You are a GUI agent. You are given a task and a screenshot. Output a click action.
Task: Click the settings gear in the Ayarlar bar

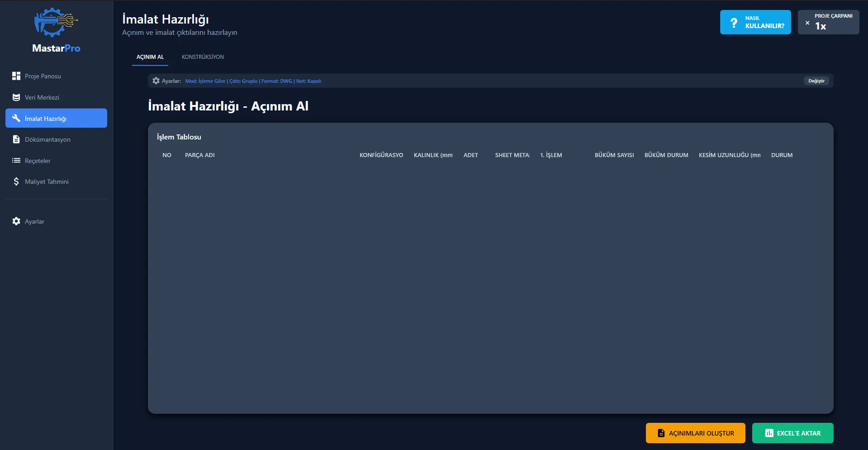(x=156, y=81)
